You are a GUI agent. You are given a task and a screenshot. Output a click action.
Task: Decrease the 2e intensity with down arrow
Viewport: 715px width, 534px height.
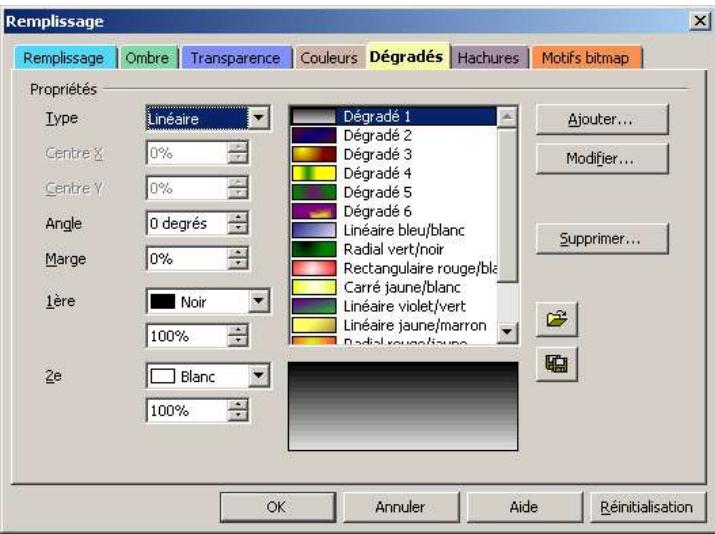coord(238,416)
